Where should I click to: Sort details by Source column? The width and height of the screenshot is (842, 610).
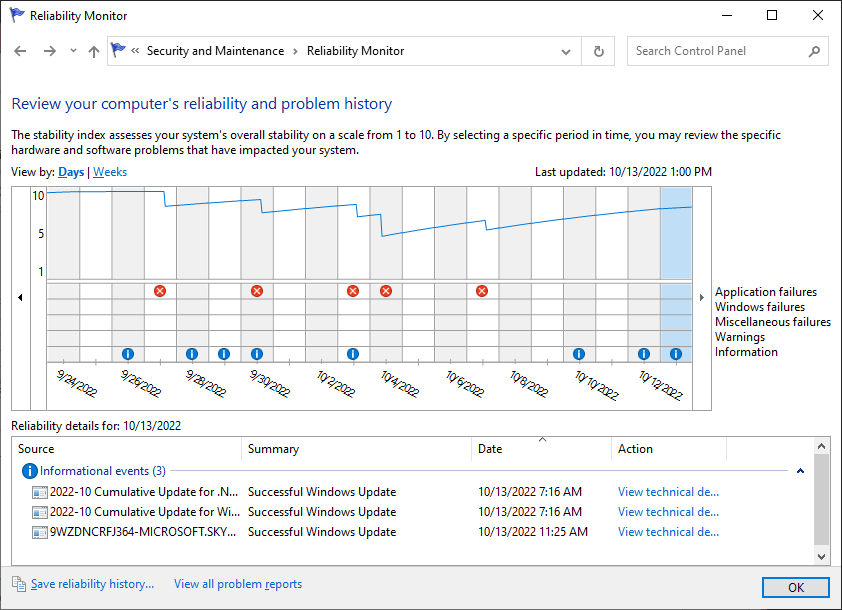click(127, 449)
